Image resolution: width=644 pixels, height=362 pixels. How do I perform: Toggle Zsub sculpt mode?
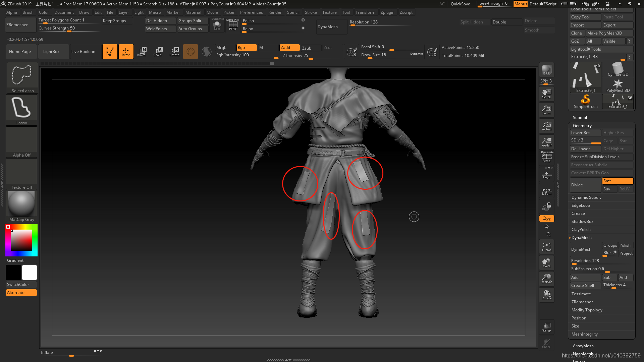(311, 48)
